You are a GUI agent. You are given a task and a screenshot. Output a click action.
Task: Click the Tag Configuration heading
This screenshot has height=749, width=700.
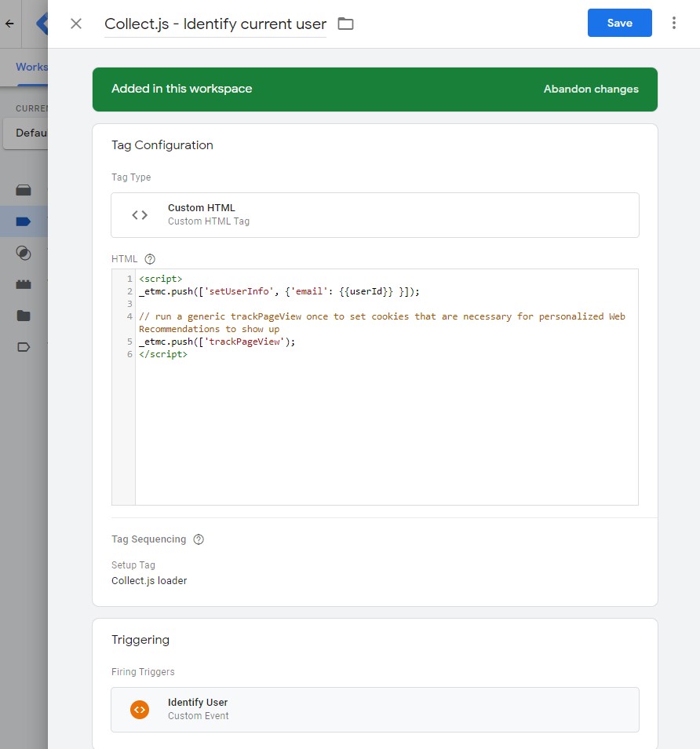162,145
